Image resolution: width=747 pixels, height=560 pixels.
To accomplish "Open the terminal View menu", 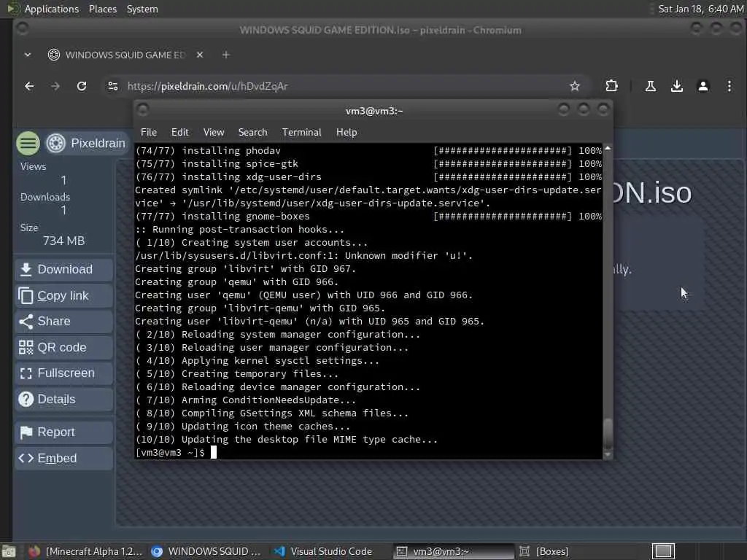I will [x=214, y=133].
